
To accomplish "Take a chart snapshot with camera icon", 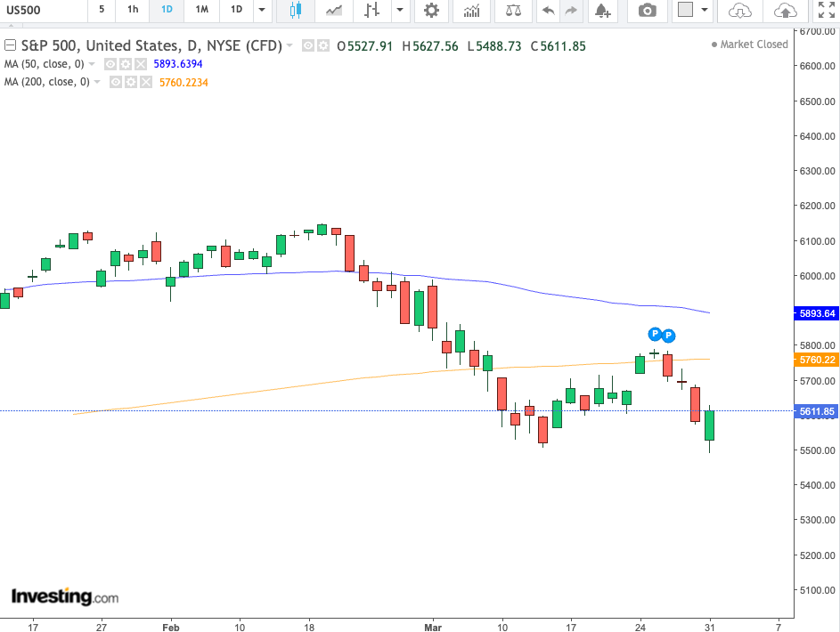I will coord(647,12).
